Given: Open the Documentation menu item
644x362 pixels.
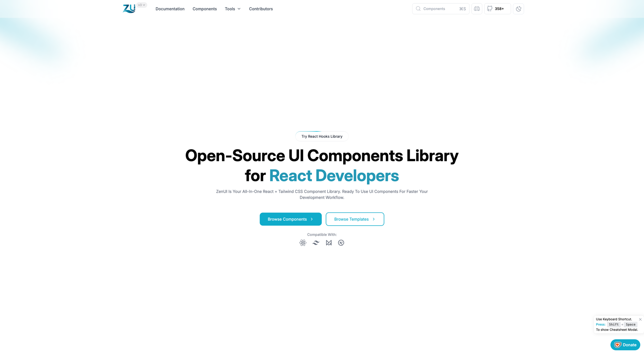Looking at the screenshot, I should click(x=170, y=9).
